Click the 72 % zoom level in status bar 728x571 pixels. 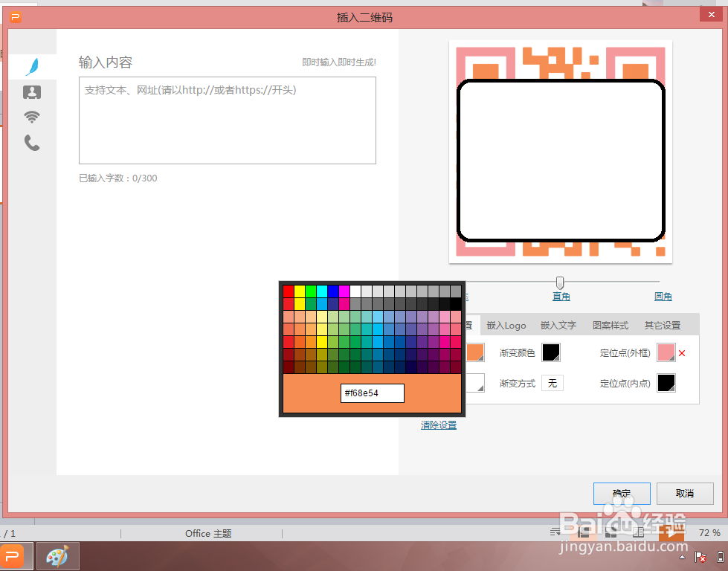click(x=709, y=533)
